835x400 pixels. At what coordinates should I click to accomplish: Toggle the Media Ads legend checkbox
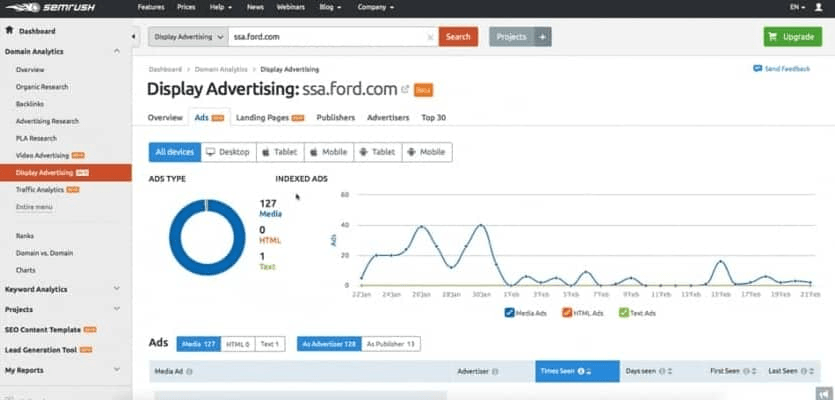pyautogui.click(x=509, y=313)
